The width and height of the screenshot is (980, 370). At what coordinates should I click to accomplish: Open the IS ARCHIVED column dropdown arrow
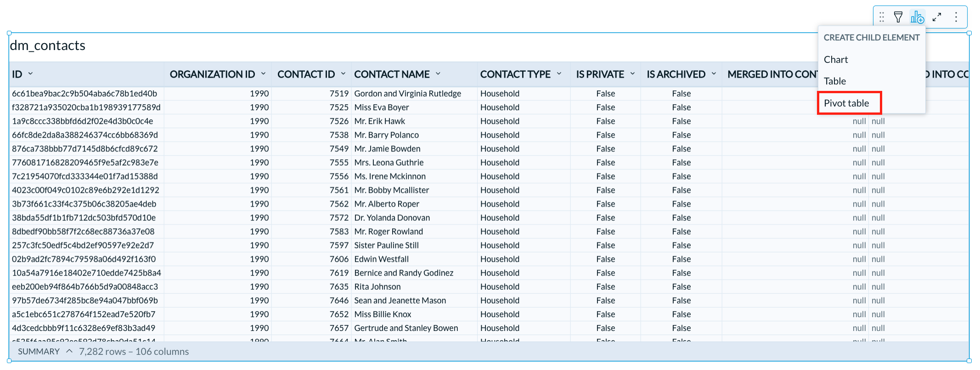[714, 73]
